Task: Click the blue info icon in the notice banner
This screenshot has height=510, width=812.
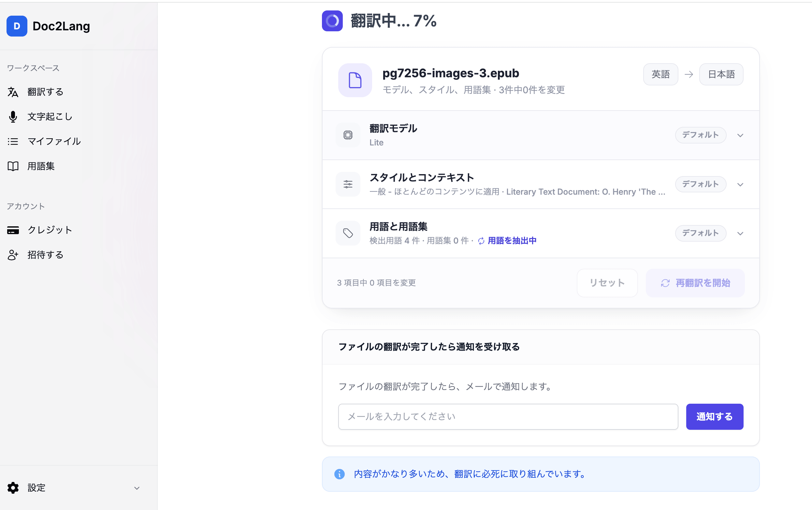Action: click(x=340, y=474)
